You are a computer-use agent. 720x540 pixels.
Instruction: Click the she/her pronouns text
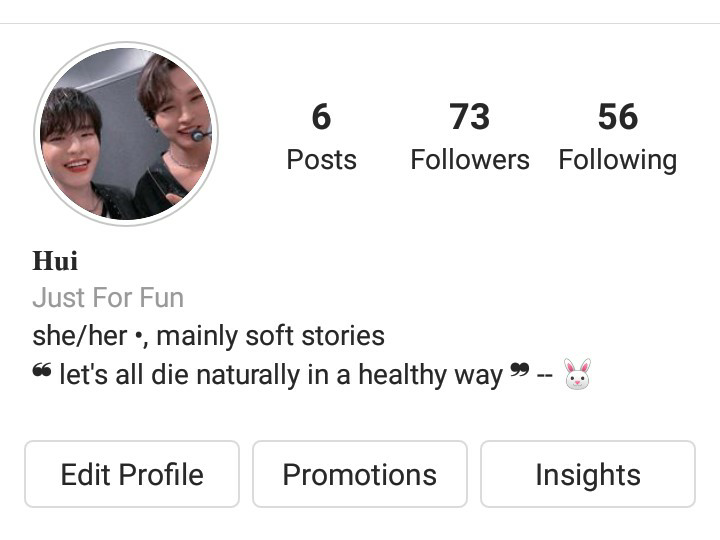point(80,336)
